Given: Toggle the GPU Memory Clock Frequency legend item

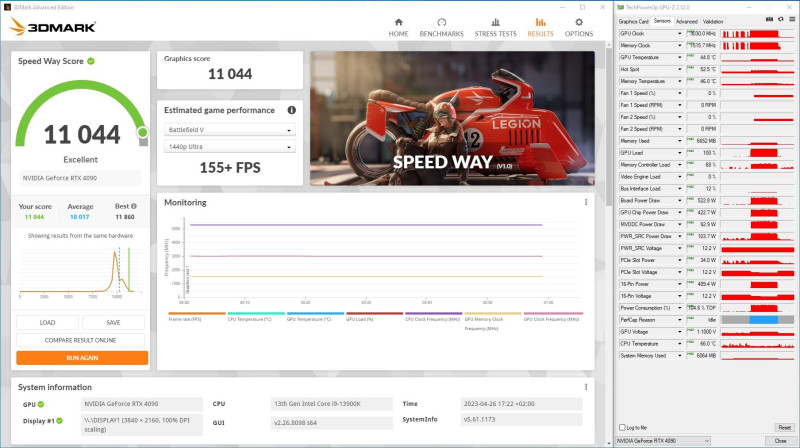Looking at the screenshot, I should pos(493,321).
